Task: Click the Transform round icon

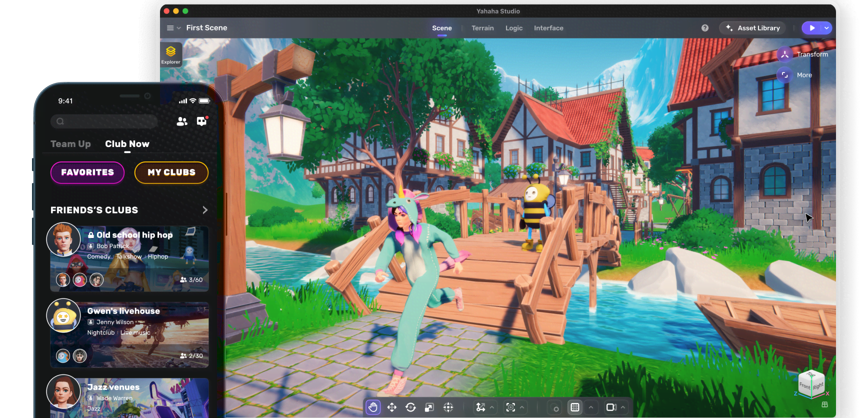Action: [784, 54]
